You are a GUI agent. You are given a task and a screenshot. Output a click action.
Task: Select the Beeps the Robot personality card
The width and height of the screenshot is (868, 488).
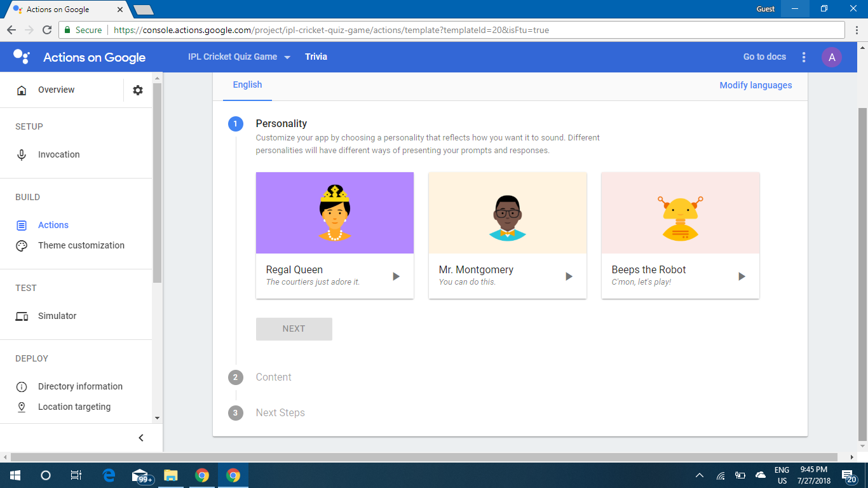point(681,235)
